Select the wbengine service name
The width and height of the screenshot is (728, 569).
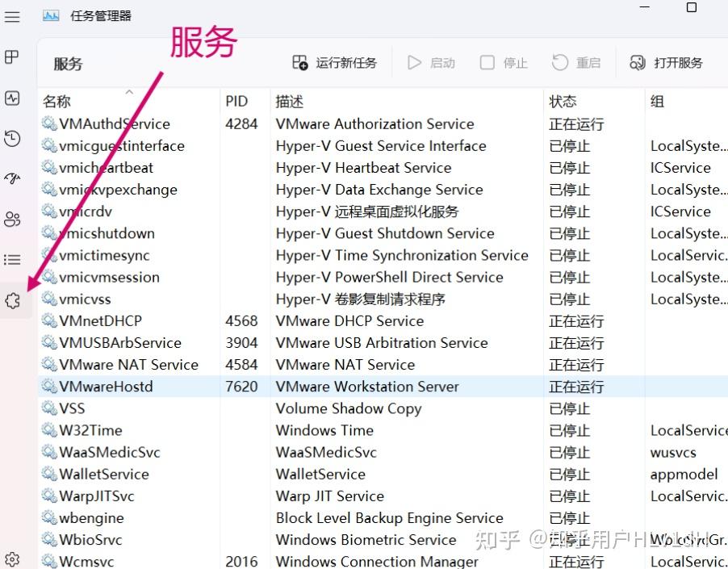pyautogui.click(x=92, y=518)
